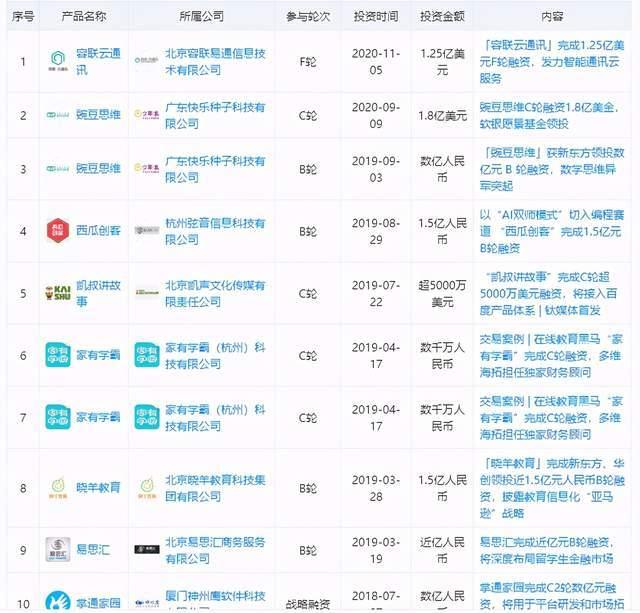Open the 易思汇 product link
Image resolution: width=640 pixels, height=613 pixels.
(93, 549)
